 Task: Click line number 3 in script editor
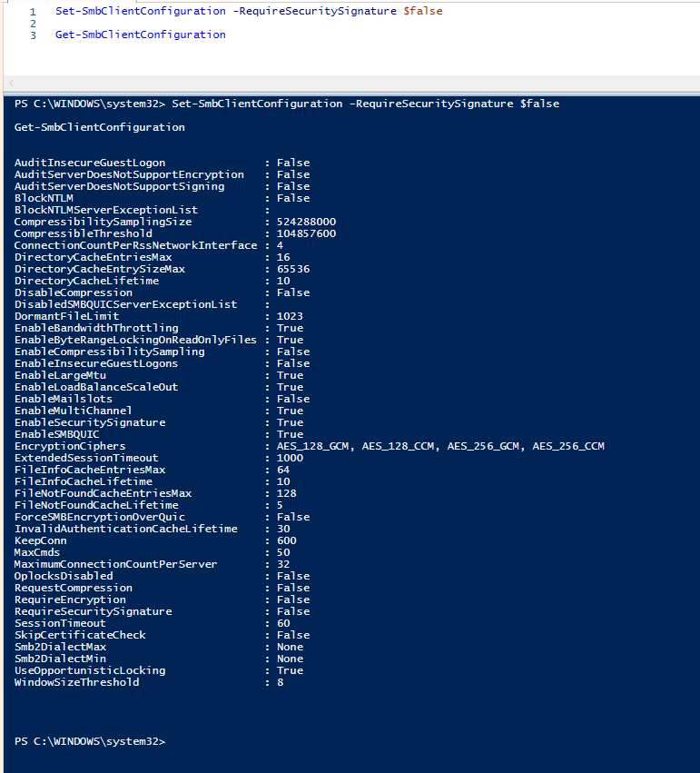click(x=33, y=35)
